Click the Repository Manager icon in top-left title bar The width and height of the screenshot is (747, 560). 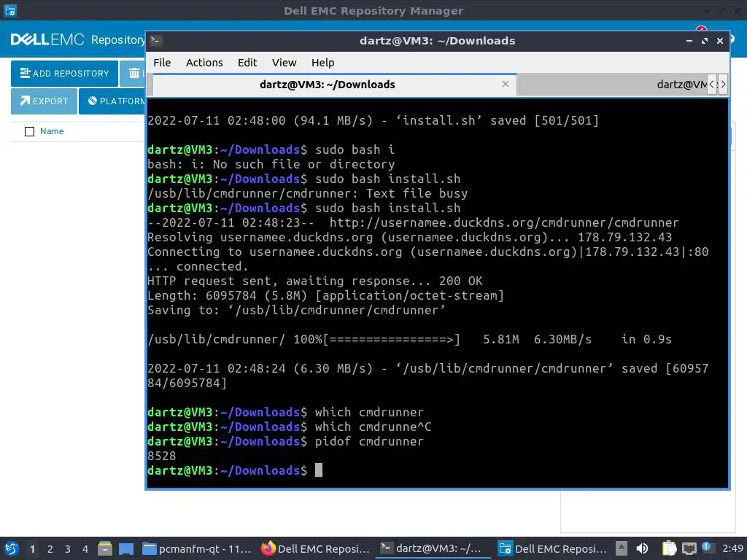pos(10,10)
